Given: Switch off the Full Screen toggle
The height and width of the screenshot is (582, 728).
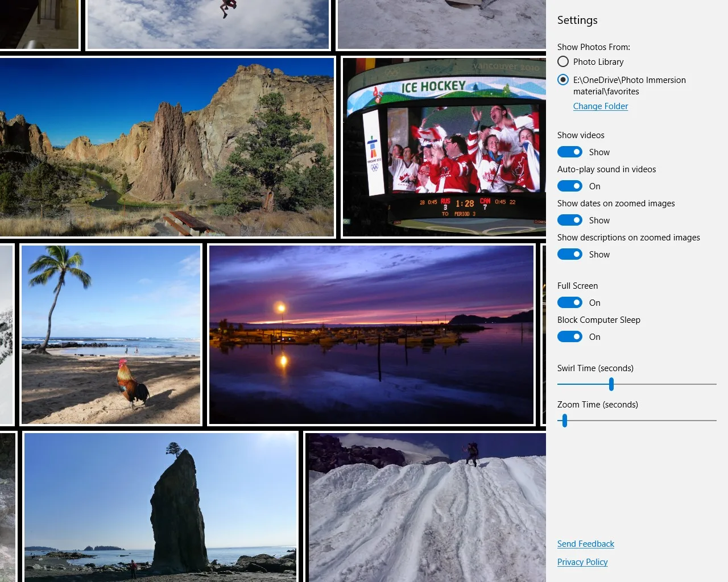Looking at the screenshot, I should click(x=570, y=302).
